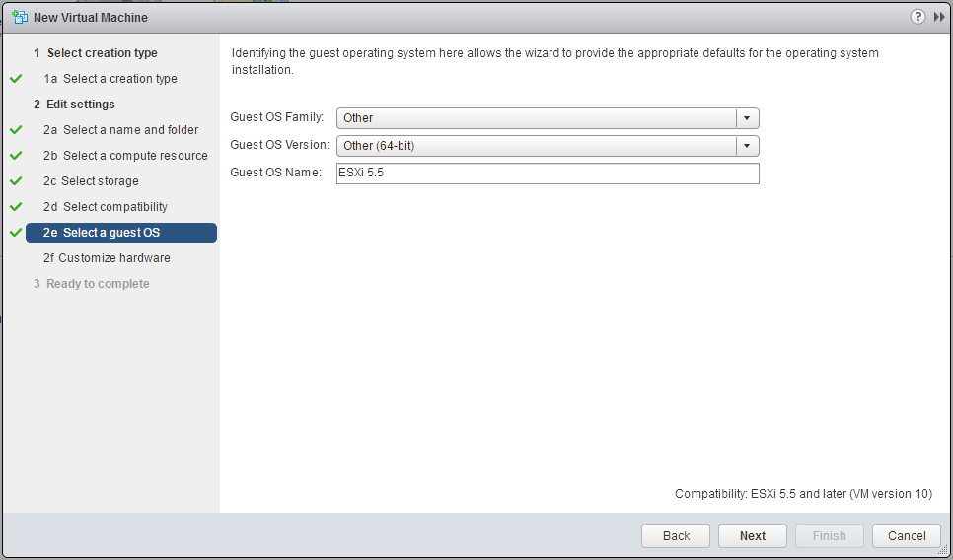
Task: Click the help question mark icon
Action: click(x=917, y=17)
